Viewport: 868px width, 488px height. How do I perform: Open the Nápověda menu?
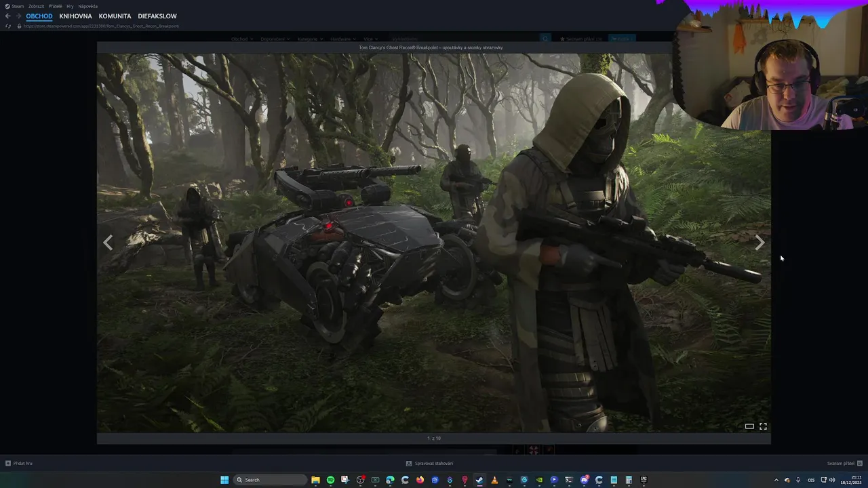point(88,6)
